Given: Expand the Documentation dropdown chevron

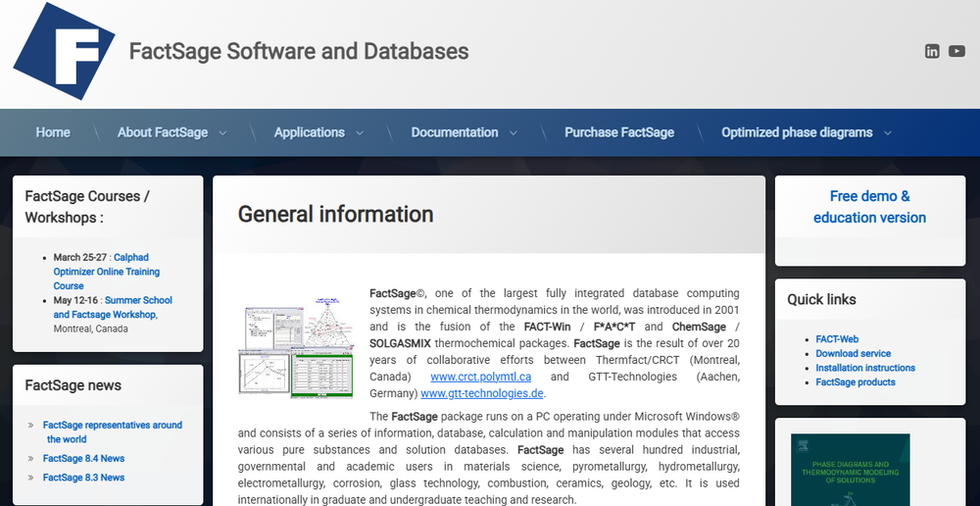Looking at the screenshot, I should (x=514, y=133).
